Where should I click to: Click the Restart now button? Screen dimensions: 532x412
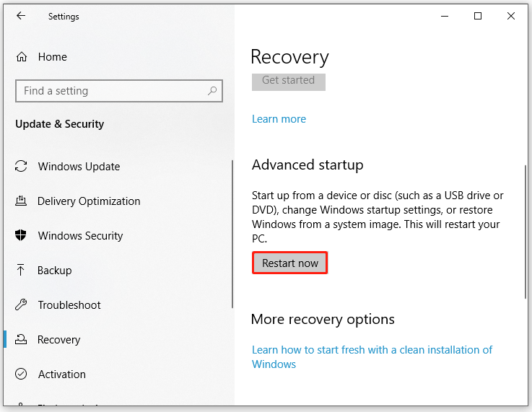pos(289,263)
